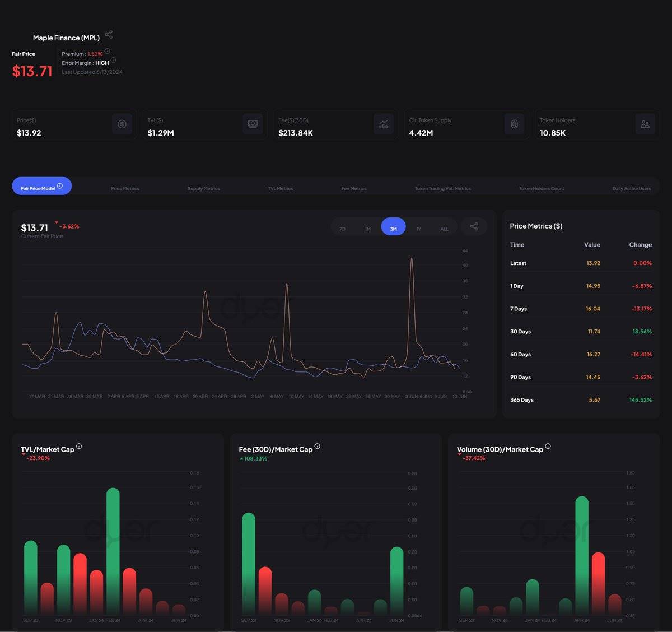Click the info icon next to Premium
This screenshot has height=632, width=672.
(x=108, y=51)
